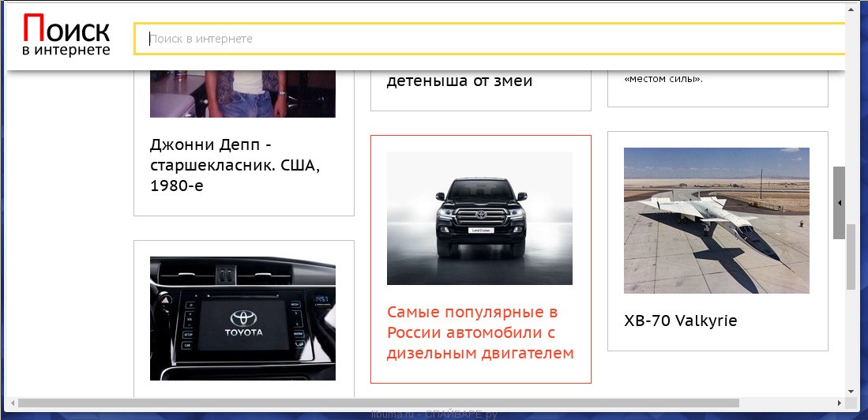This screenshot has width=868, height=420.
Task: Open the детеныша от змеи article title
Action: pos(459,81)
